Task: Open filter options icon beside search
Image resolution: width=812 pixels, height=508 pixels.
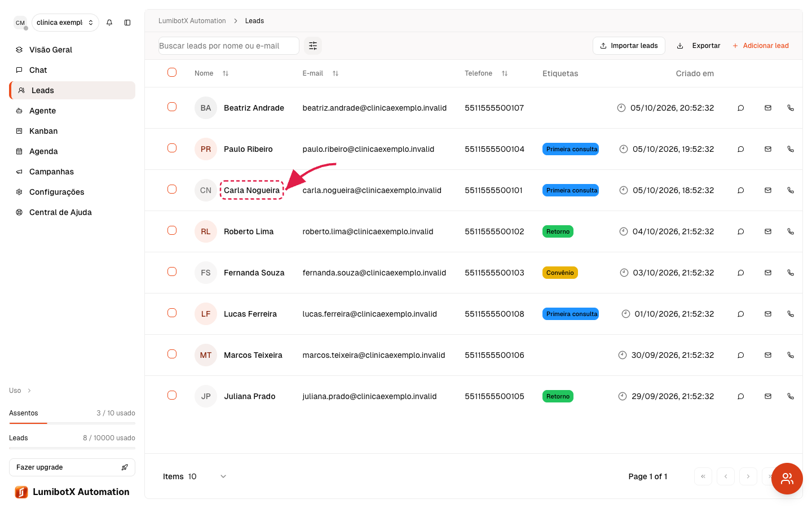Action: click(313, 46)
